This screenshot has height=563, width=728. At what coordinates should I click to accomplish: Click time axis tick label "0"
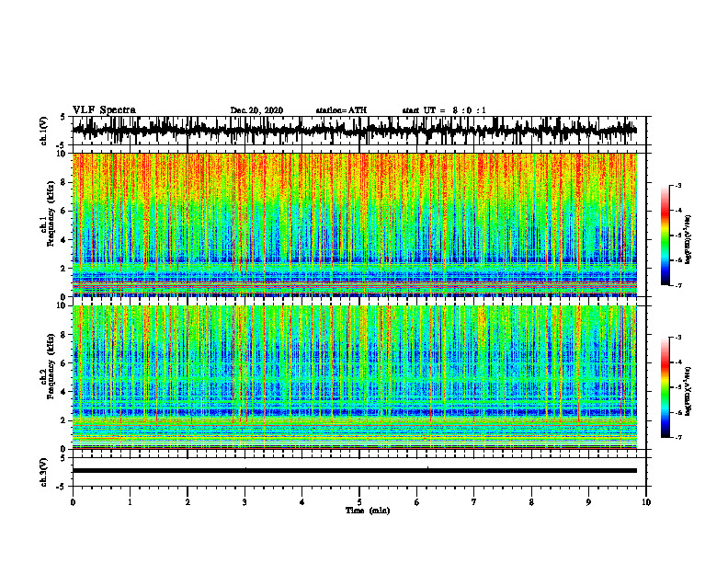73,502
